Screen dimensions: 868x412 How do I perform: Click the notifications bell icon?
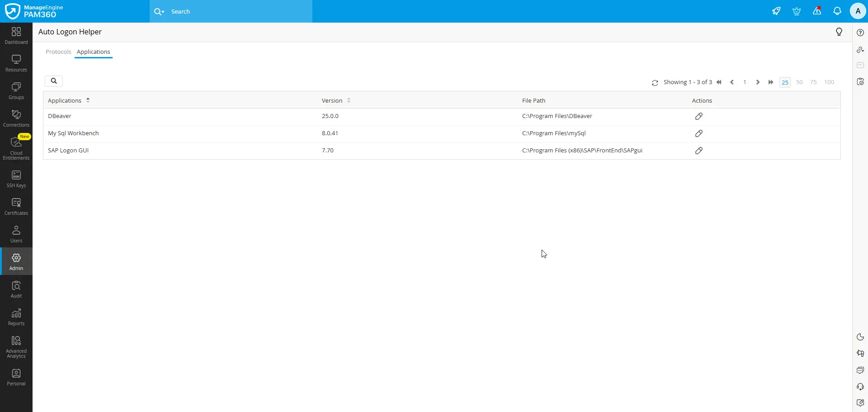click(837, 11)
